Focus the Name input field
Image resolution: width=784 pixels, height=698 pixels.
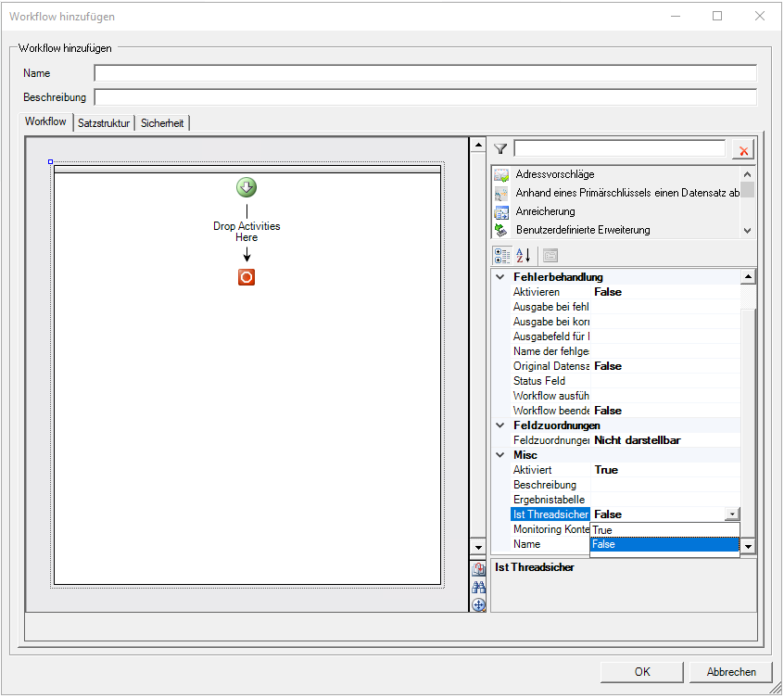pyautogui.click(x=425, y=73)
